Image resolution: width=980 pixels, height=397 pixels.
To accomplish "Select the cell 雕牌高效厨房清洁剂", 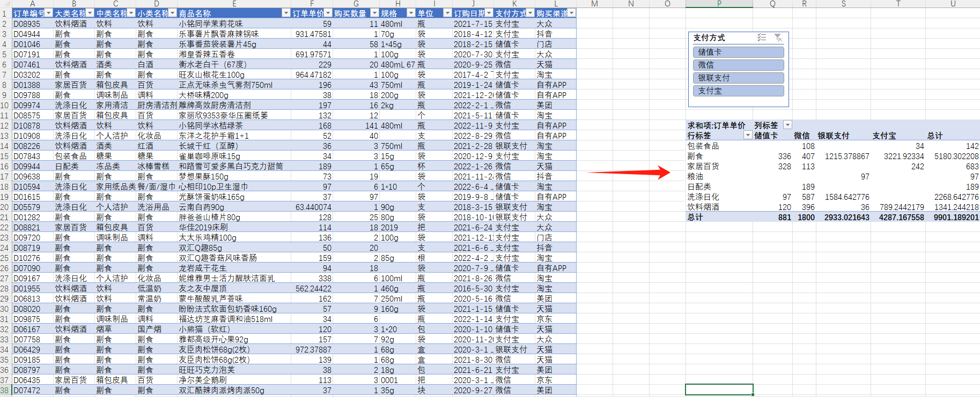I will (234, 105).
